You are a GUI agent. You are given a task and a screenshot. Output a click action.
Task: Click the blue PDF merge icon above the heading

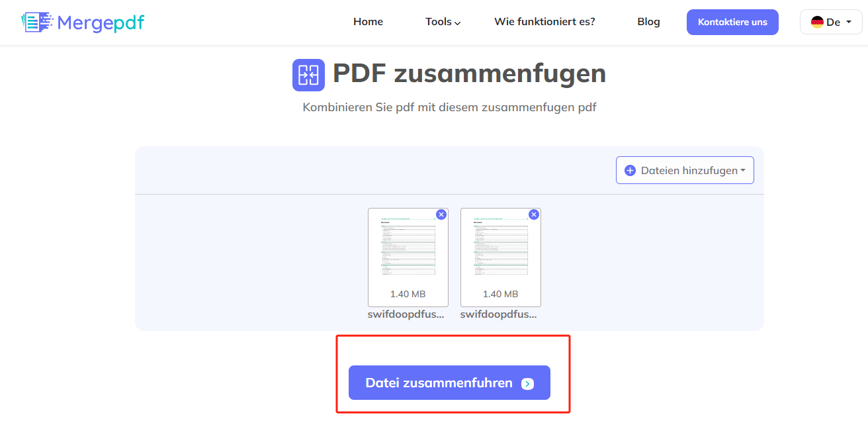click(x=308, y=74)
